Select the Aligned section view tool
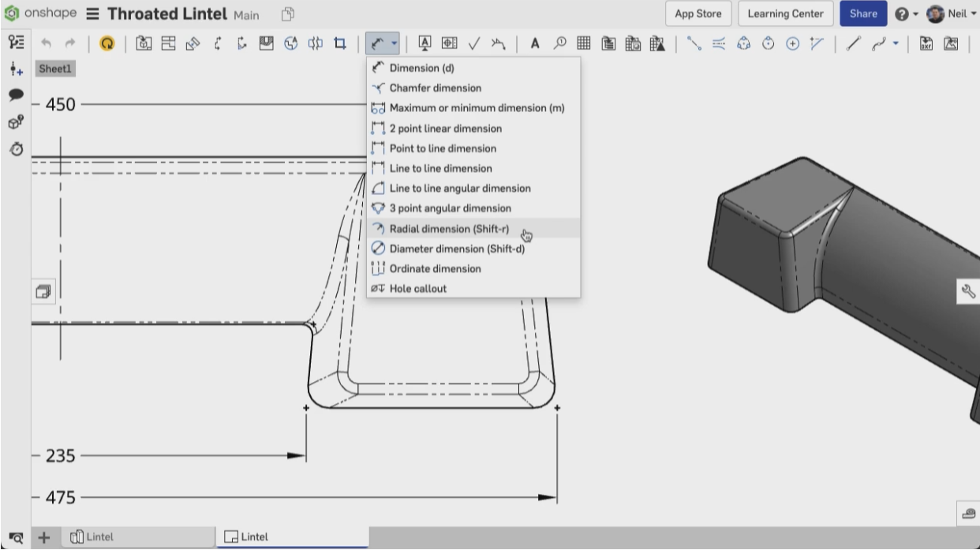The width and height of the screenshot is (980, 550). 242,43
